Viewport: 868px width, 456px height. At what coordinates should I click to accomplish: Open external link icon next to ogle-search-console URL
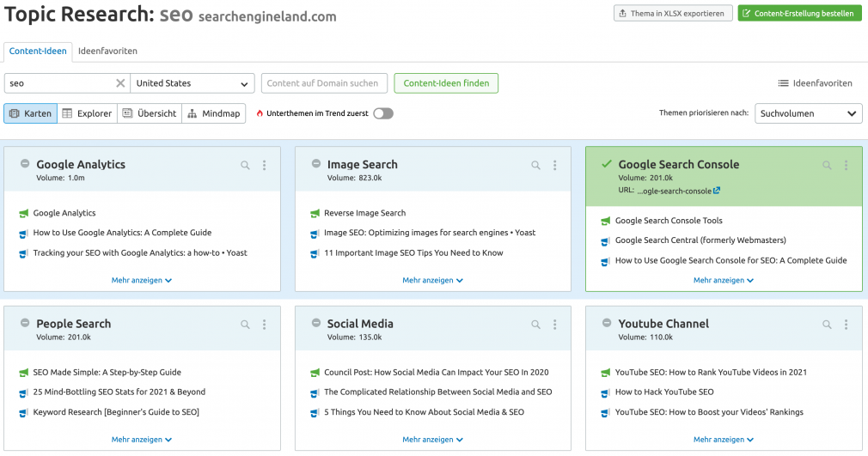pos(717,191)
